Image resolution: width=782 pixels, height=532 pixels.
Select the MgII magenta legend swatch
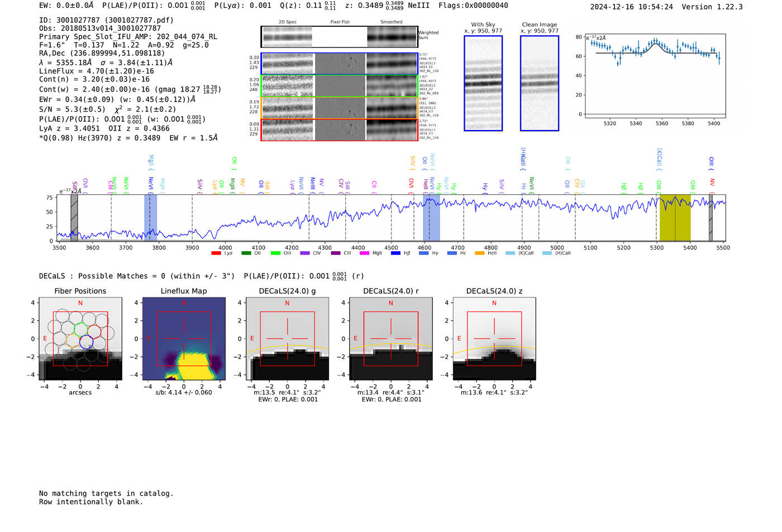tap(364, 253)
